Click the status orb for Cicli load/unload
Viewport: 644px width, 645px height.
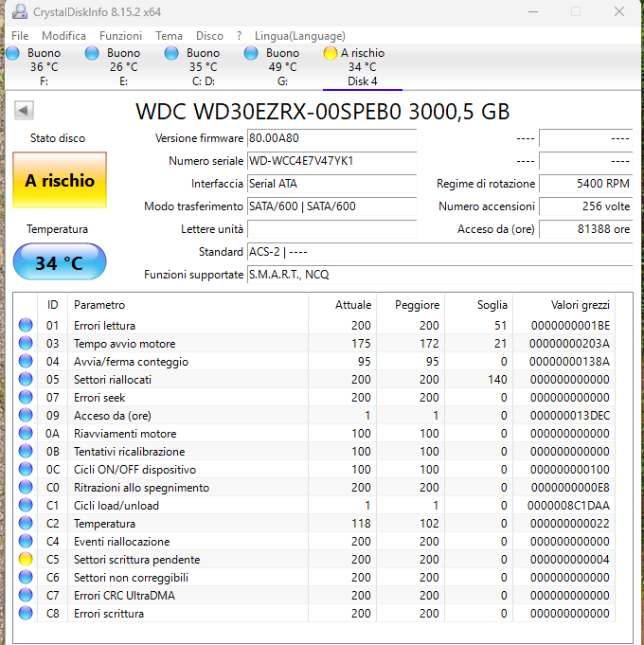(26, 505)
